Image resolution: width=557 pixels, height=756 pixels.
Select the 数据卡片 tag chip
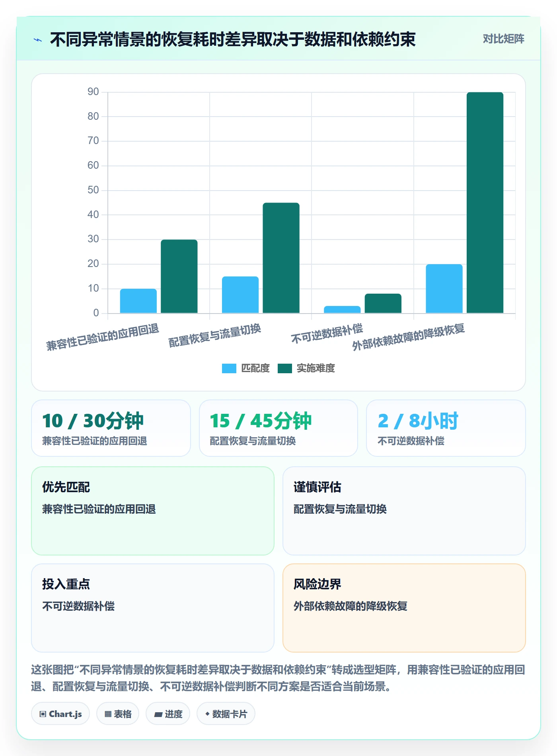coord(226,714)
